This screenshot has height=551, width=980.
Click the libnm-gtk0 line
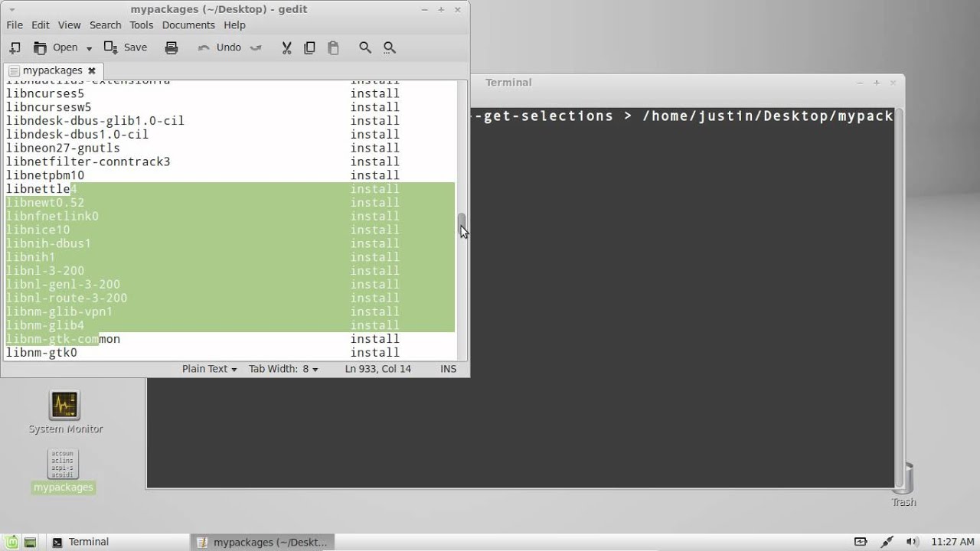tap(230, 353)
